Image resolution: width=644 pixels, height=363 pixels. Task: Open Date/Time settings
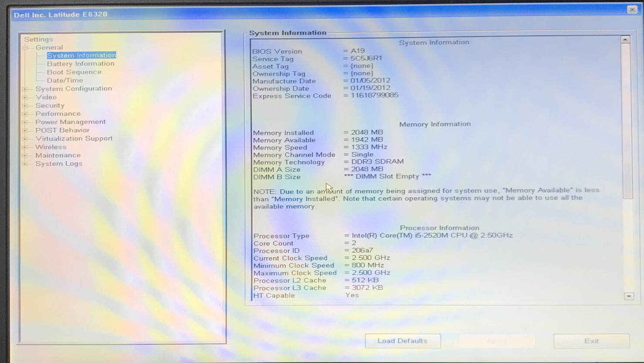click(x=65, y=80)
